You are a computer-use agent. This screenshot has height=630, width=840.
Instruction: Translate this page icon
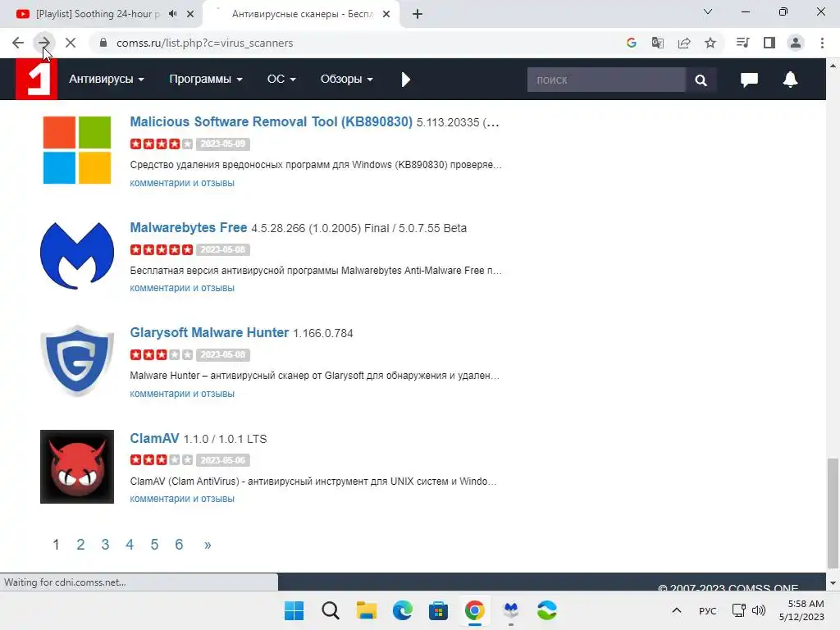pyautogui.click(x=657, y=43)
